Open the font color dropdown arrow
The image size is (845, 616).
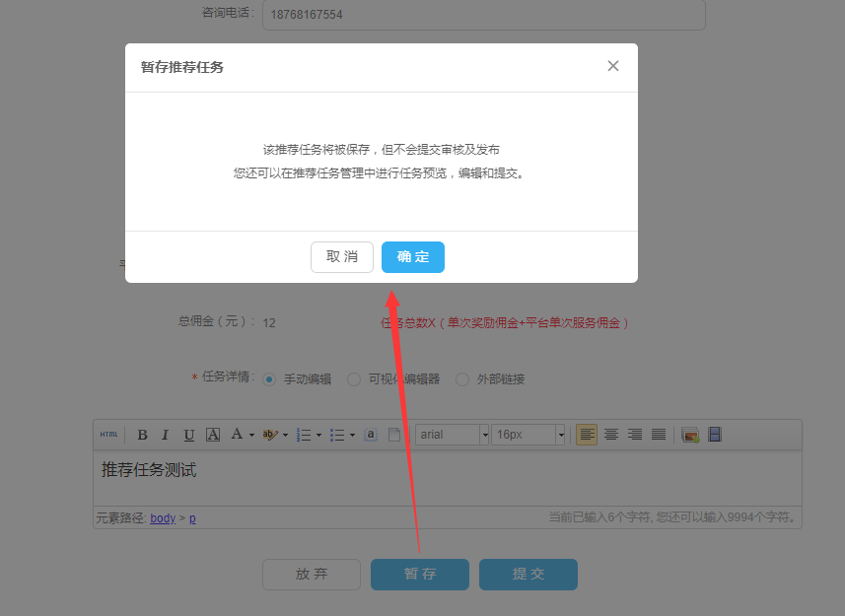coord(251,435)
